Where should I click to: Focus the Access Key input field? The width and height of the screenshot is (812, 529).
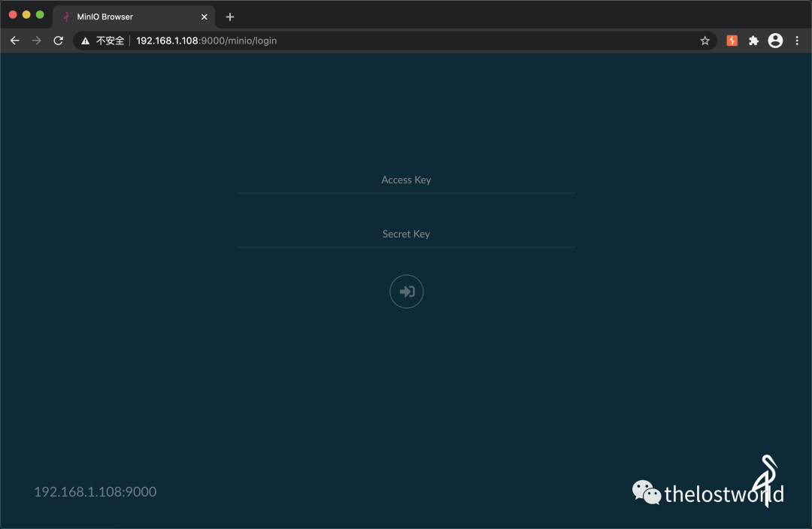point(406,180)
